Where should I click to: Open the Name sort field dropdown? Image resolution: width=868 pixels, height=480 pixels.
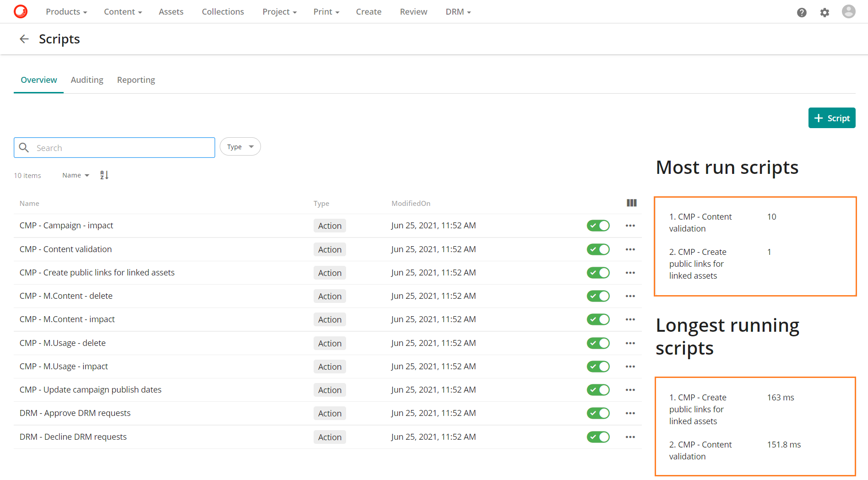point(76,175)
